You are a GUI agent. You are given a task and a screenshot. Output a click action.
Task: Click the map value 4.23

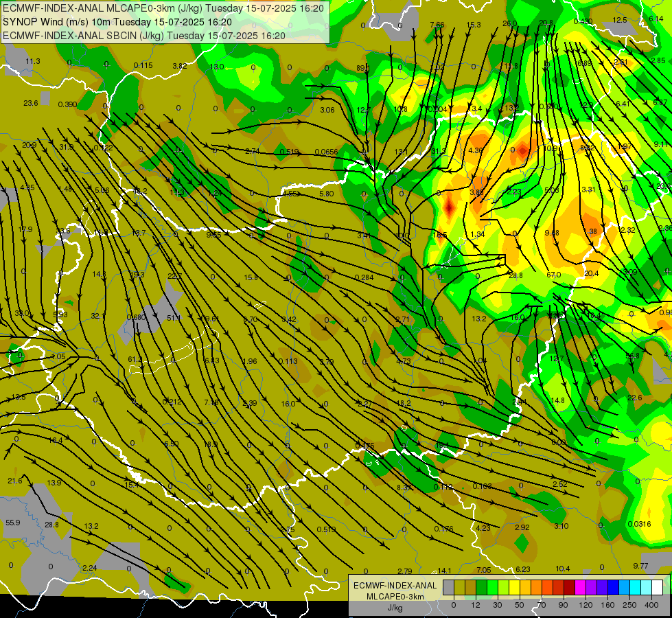(483, 528)
